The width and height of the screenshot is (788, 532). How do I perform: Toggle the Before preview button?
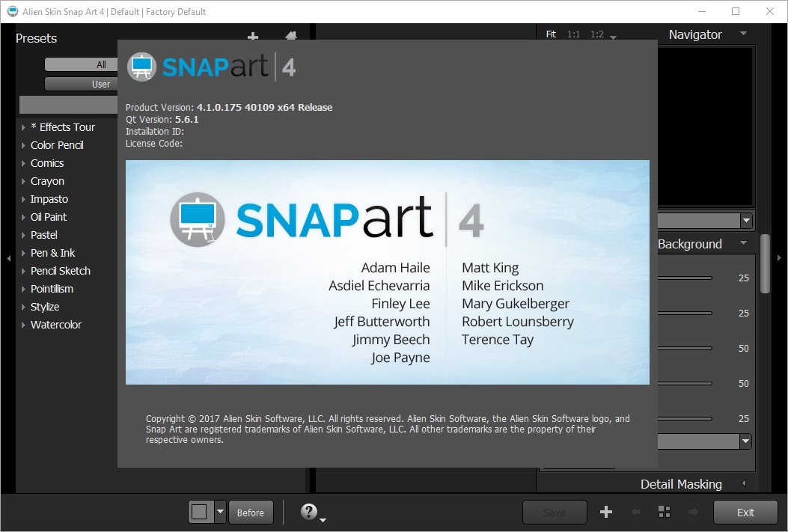click(251, 513)
